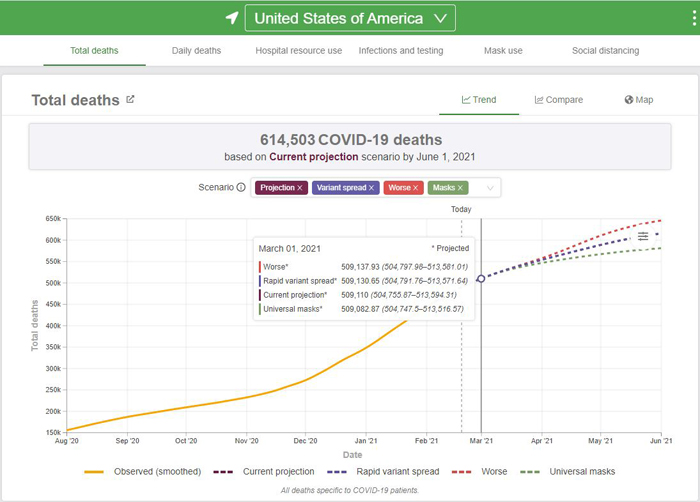Click the location arrow icon in header
Screen dimensions: 700x502
[x=232, y=18]
